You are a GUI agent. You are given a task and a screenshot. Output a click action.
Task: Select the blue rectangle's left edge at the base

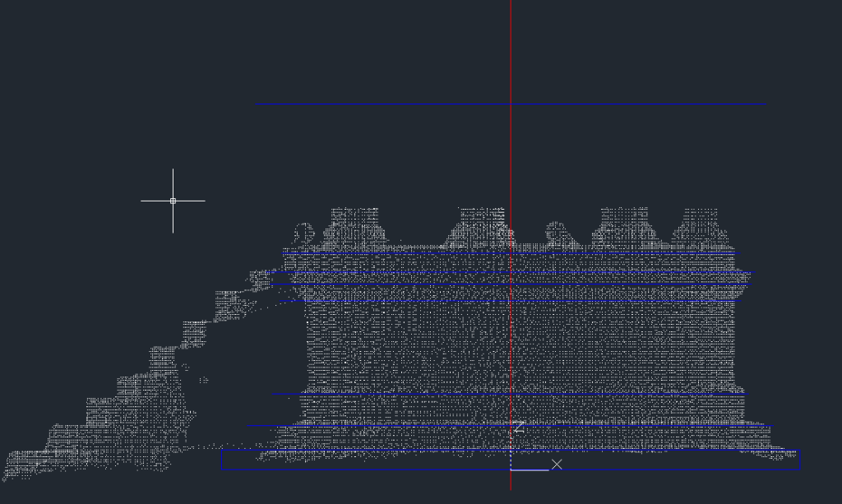point(222,460)
